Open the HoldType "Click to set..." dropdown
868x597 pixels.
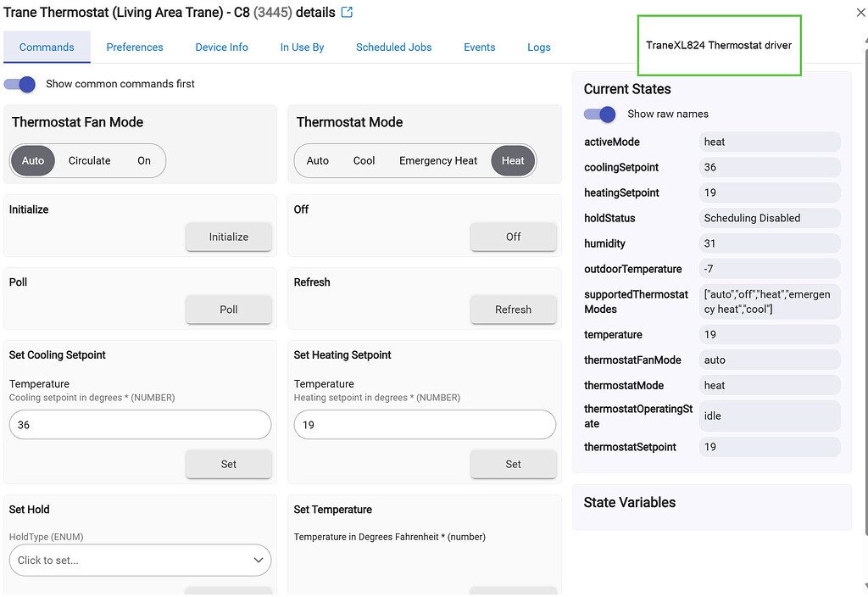coord(140,560)
